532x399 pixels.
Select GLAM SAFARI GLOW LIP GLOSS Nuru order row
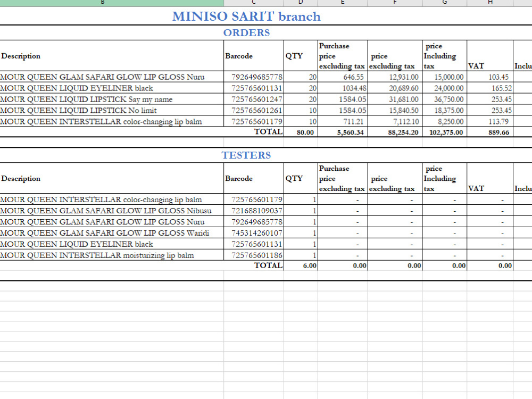click(x=112, y=77)
